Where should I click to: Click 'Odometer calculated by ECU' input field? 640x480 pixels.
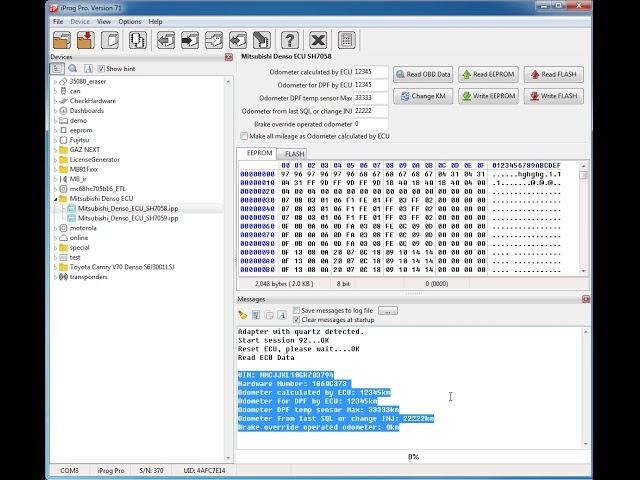pyautogui.click(x=371, y=72)
